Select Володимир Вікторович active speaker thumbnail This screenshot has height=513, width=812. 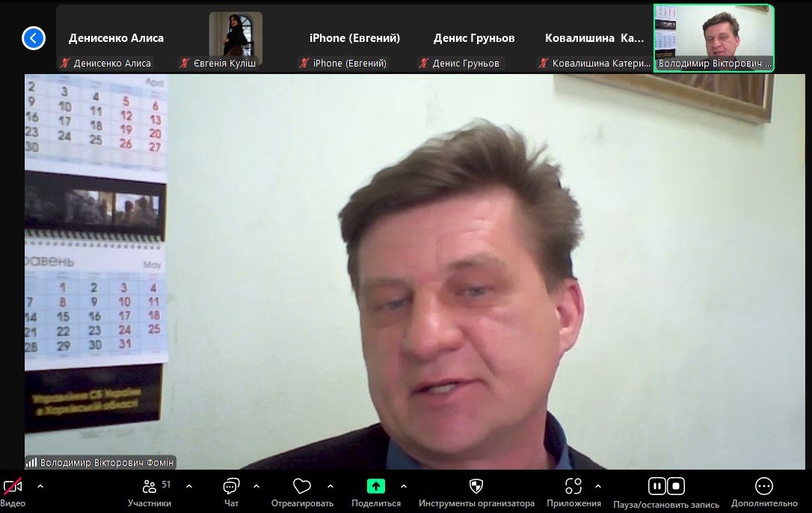point(713,38)
